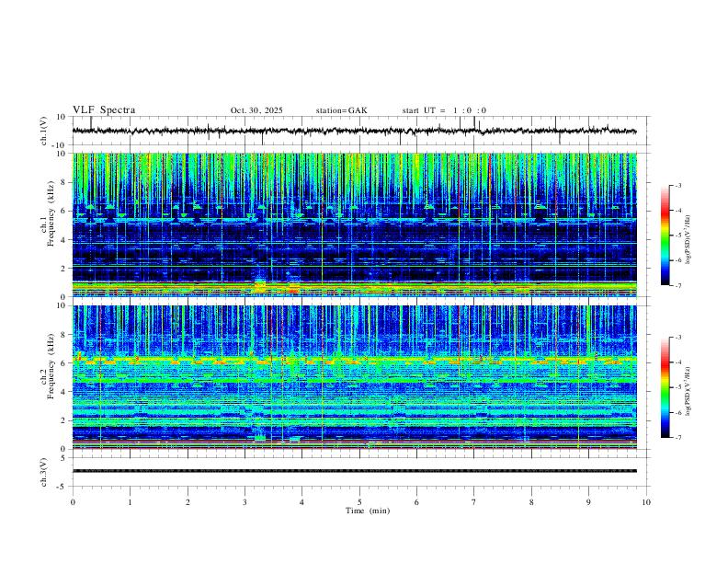The height and width of the screenshot is (563, 728).
Task: Click time axis tick label "2"
Action: click(188, 502)
